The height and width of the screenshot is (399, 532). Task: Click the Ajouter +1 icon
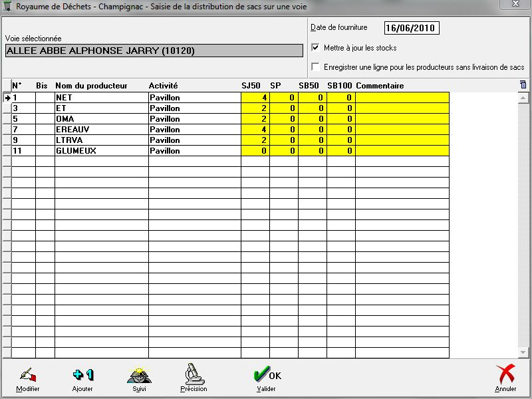point(82,375)
